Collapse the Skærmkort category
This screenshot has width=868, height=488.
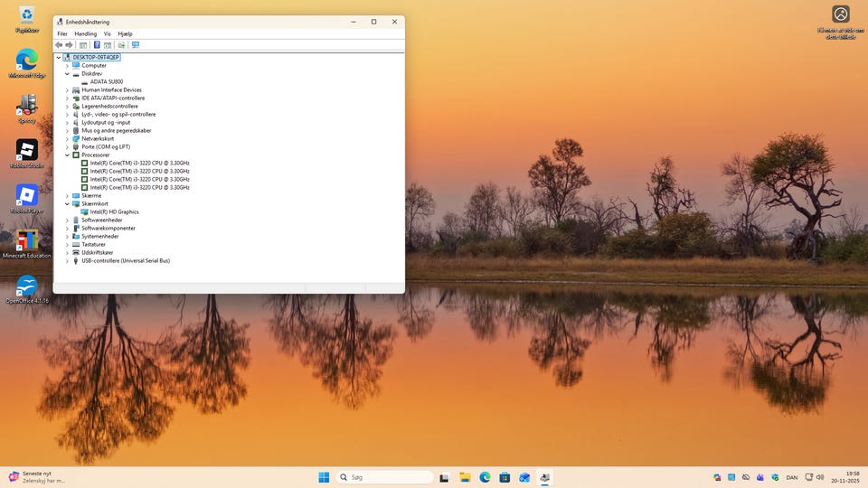(67, 203)
